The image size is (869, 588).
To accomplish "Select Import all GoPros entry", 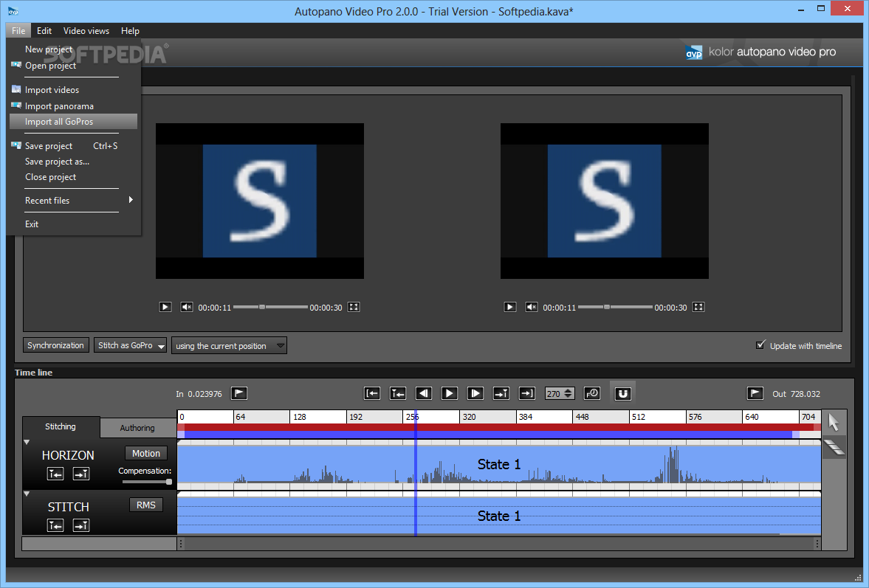I will (x=73, y=121).
